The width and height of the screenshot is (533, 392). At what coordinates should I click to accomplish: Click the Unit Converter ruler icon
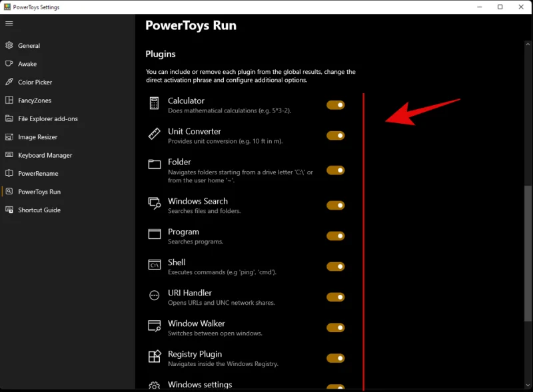click(x=154, y=135)
